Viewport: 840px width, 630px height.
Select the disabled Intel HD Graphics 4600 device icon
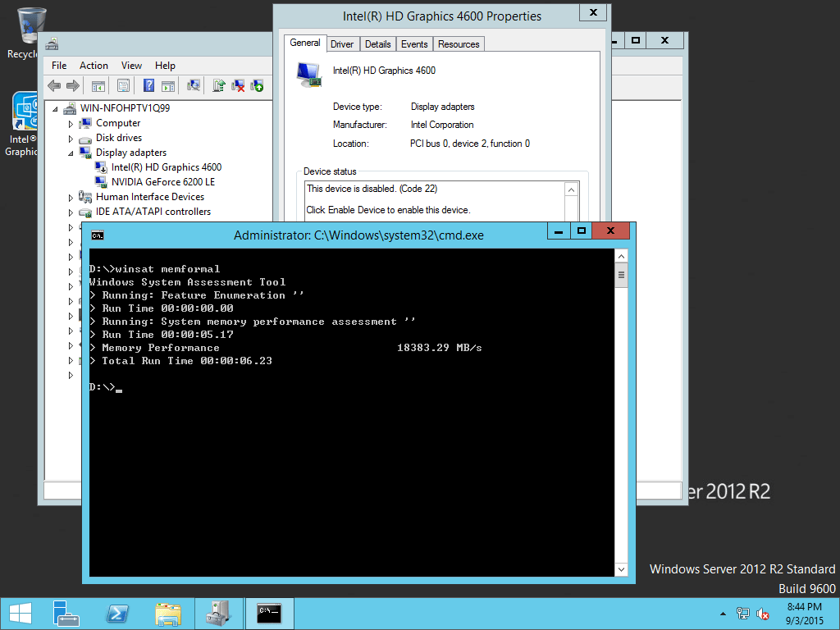101,167
